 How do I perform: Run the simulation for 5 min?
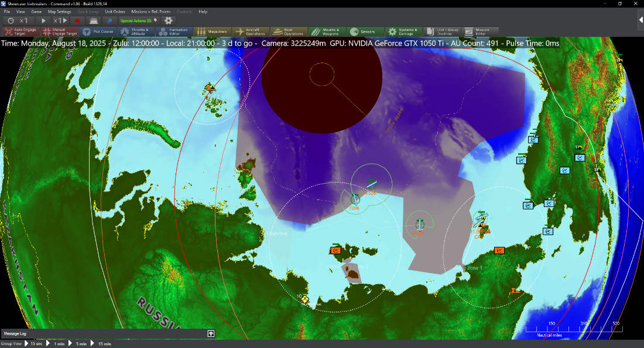(78, 343)
